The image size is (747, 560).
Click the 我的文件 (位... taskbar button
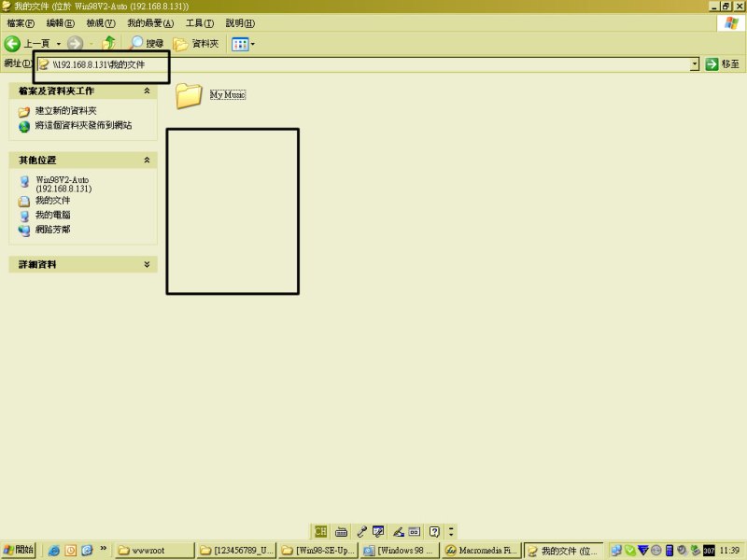(x=563, y=551)
